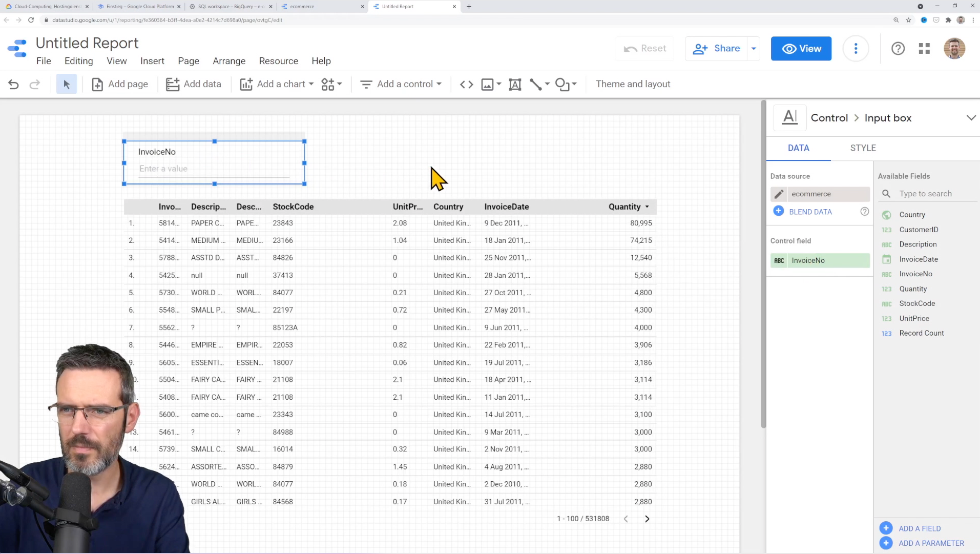Click the redo arrow icon
This screenshot has height=554, width=980.
click(34, 84)
